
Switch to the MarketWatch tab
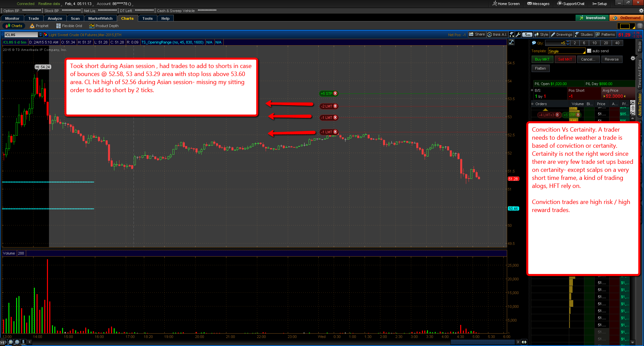(101, 18)
